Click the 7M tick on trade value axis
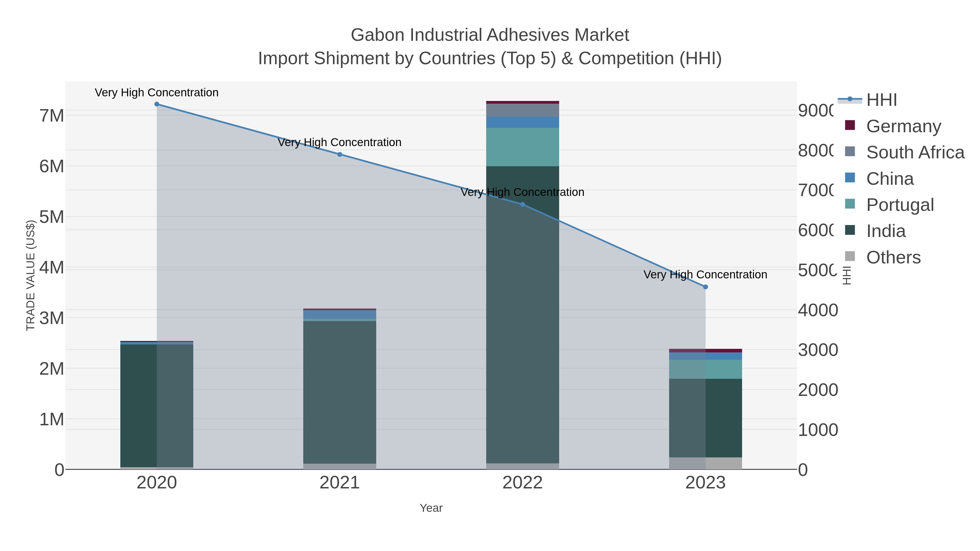 (52, 116)
